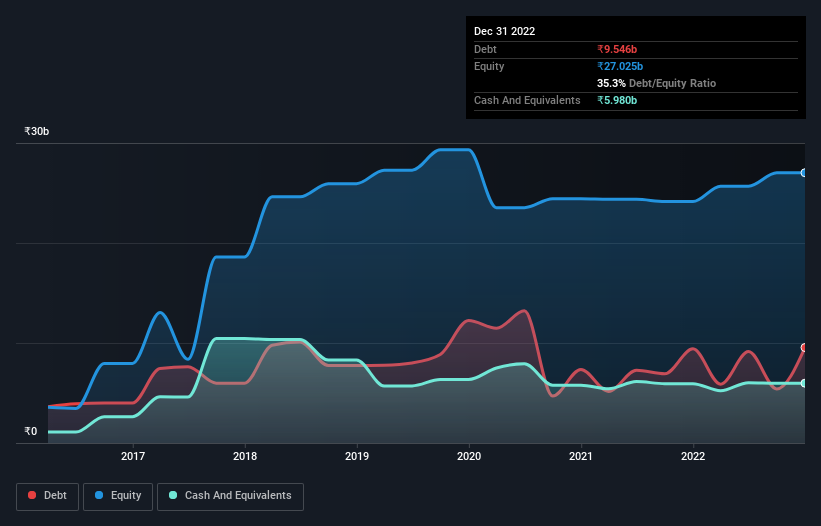Click the 2022 x-axis label

pyautogui.click(x=693, y=456)
